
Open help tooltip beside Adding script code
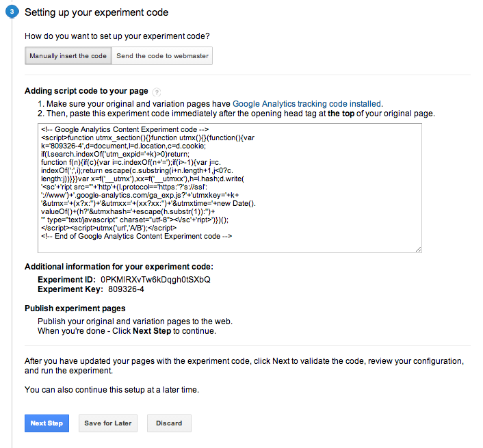[x=157, y=92]
